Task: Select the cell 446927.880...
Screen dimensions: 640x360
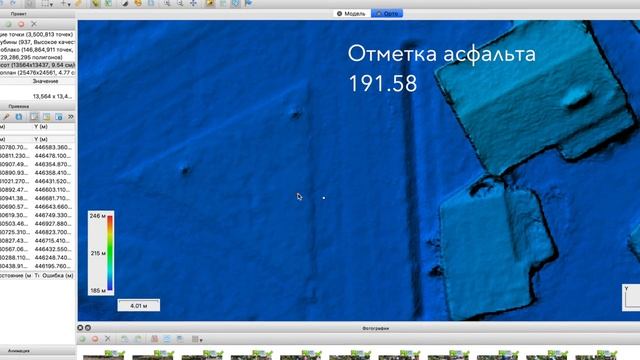Action: (53, 224)
